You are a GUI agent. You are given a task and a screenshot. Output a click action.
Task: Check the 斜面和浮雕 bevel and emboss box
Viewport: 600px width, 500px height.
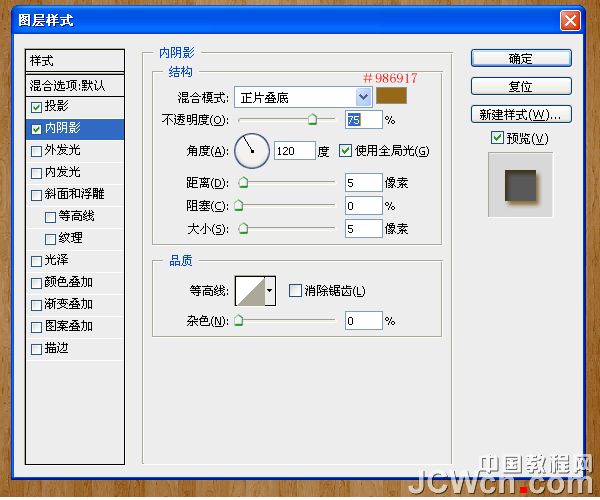point(36,195)
